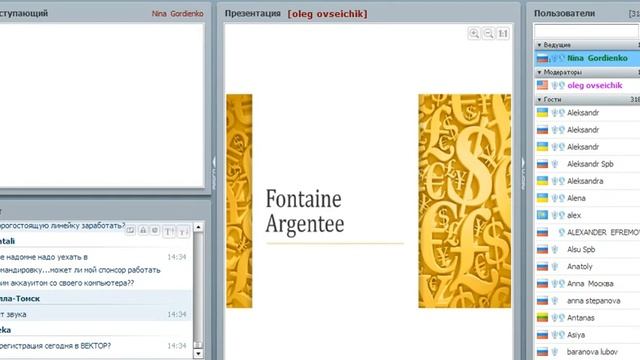The height and width of the screenshot is (360, 640).
Task: Click the US flag beside oleg ovseichik
Action: (x=542, y=85)
